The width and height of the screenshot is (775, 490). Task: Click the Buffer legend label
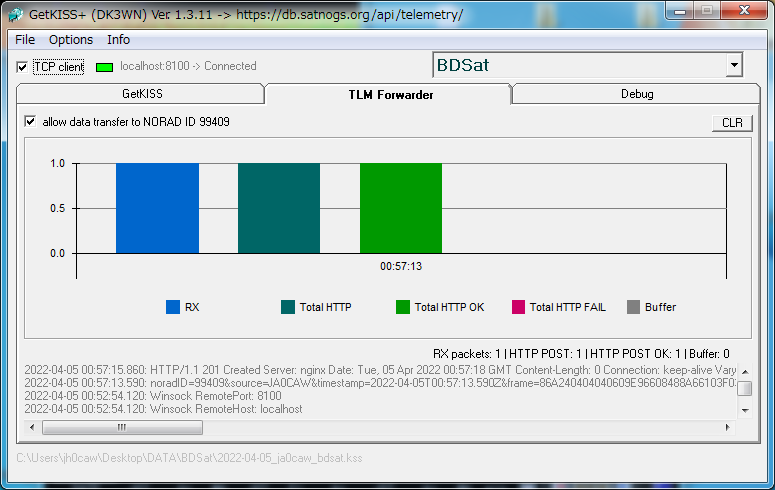(x=660, y=307)
